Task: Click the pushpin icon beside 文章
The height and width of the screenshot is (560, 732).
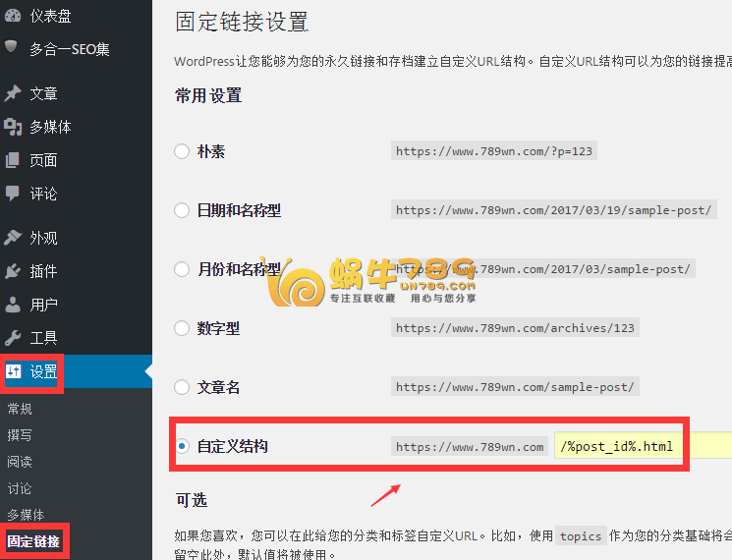Action: click(13, 93)
